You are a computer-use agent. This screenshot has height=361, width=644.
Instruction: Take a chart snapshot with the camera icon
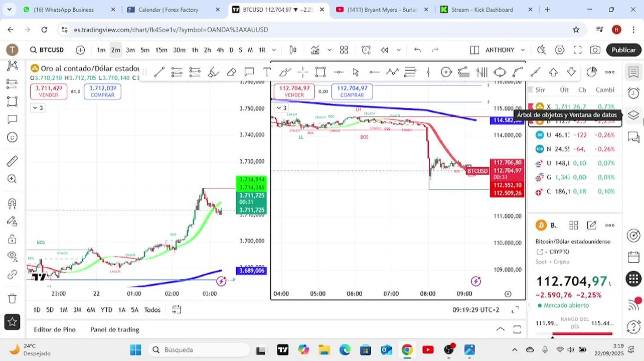click(x=595, y=50)
